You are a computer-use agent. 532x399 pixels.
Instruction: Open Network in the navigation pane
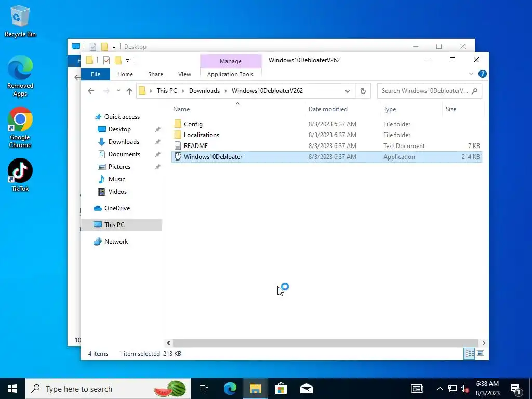click(116, 241)
